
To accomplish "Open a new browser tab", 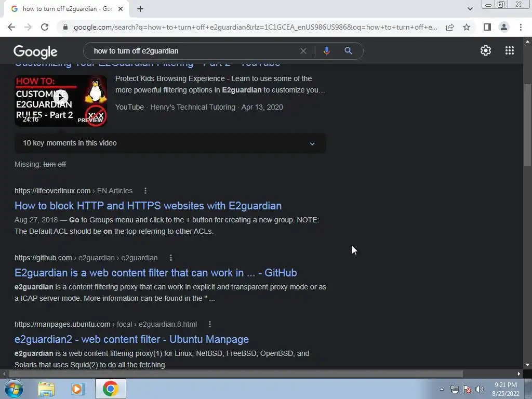I will [140, 9].
